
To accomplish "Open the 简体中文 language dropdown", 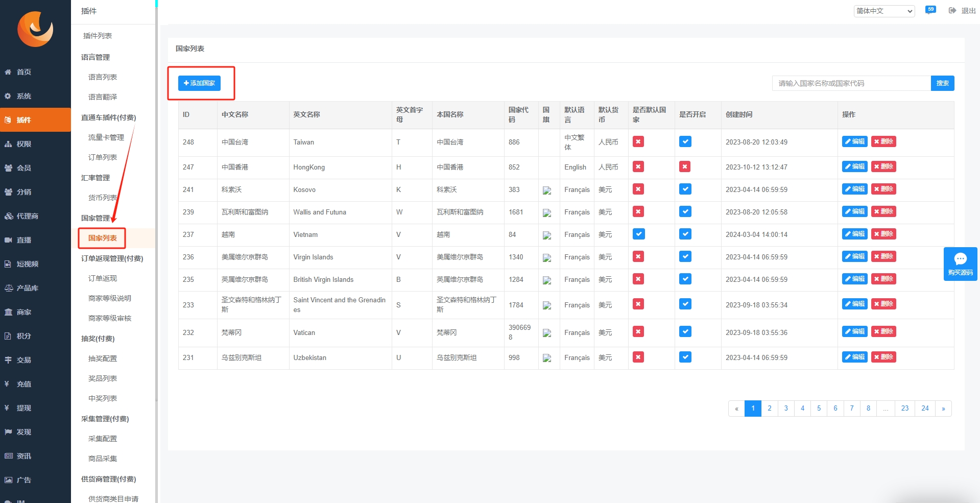I will coord(884,11).
